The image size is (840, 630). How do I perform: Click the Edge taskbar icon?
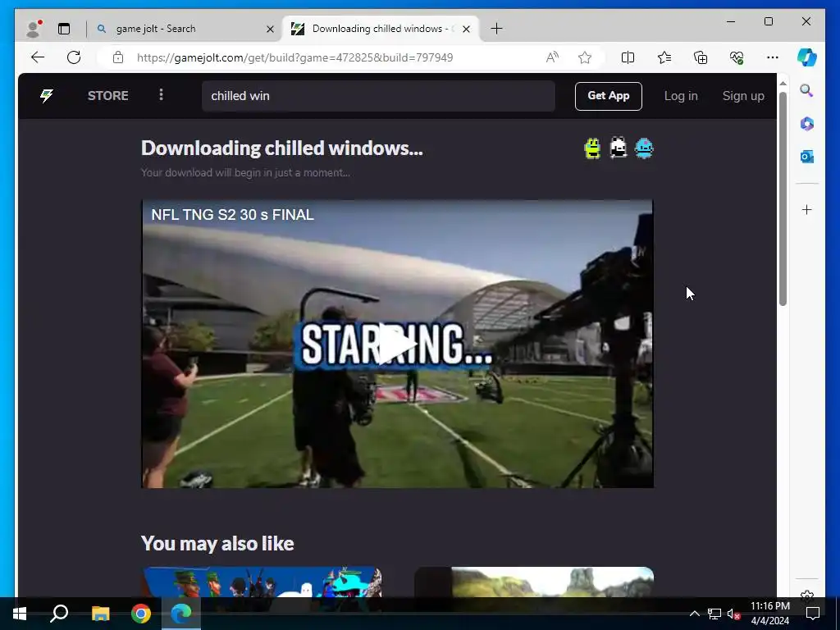click(x=181, y=614)
